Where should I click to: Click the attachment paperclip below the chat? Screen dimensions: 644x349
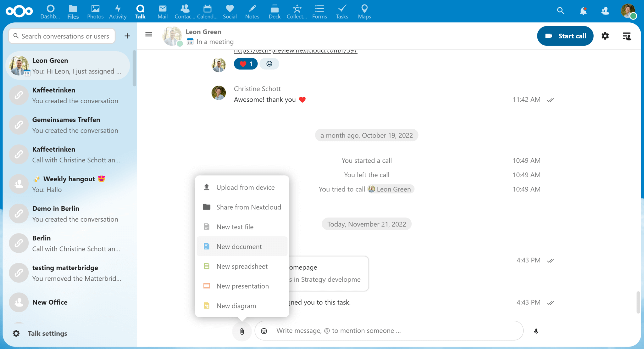241,331
